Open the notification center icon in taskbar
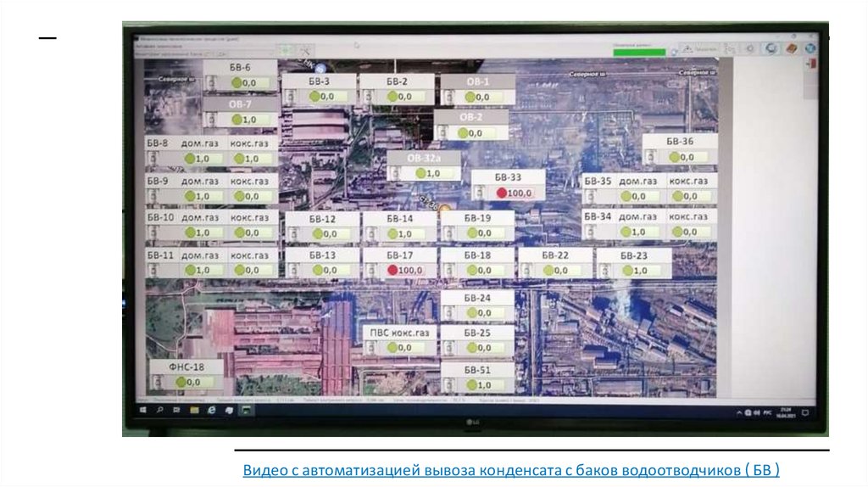This screenshot has height=487, width=868. [x=805, y=412]
